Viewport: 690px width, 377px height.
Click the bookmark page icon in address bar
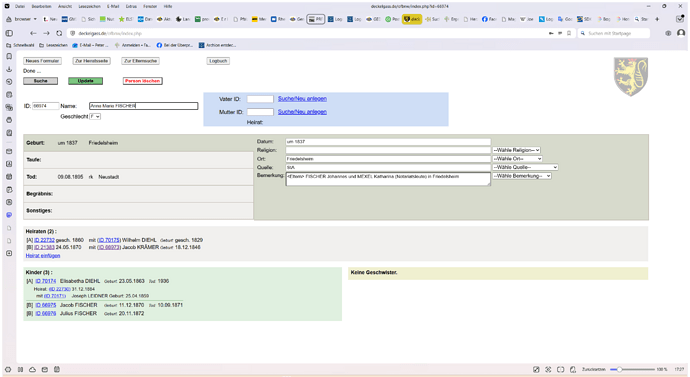(x=569, y=33)
